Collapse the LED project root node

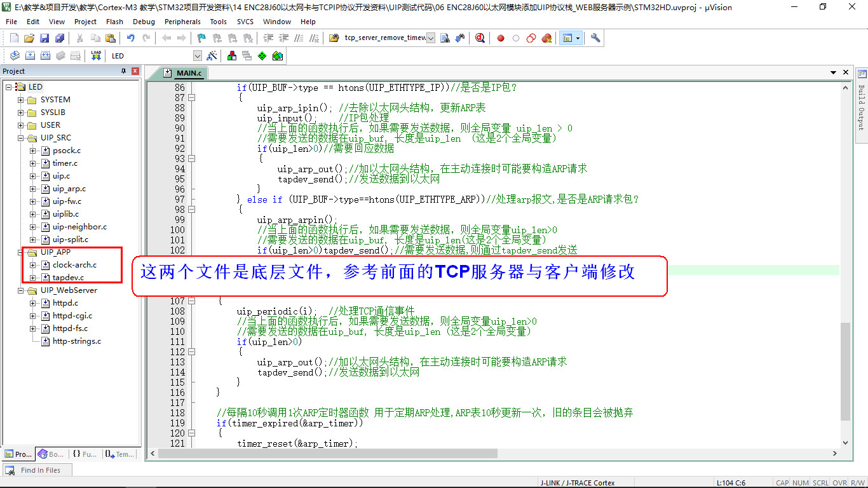9,87
